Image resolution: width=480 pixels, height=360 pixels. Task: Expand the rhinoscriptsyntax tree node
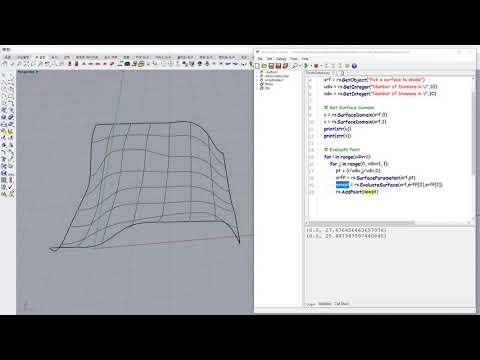pyautogui.click(x=257, y=76)
